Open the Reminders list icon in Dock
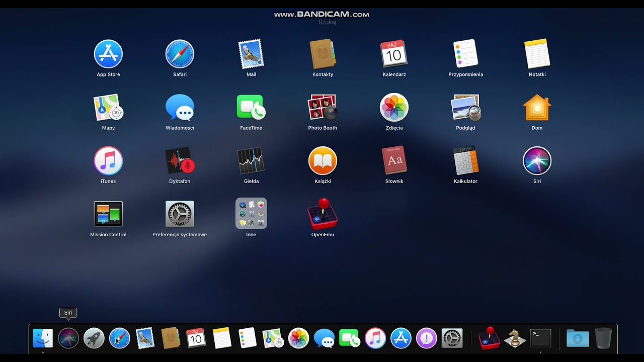644x362 pixels. pyautogui.click(x=248, y=338)
